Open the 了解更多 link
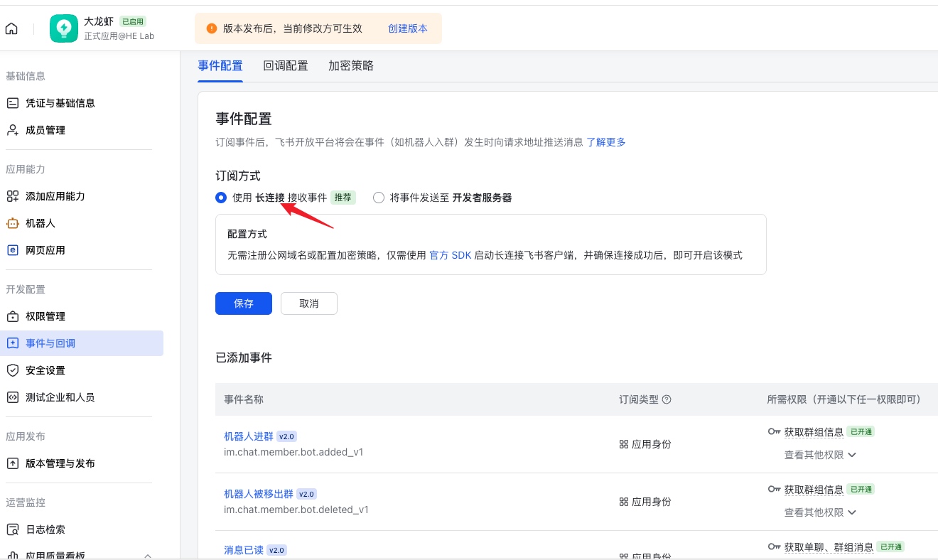The height and width of the screenshot is (560, 938). tap(606, 142)
